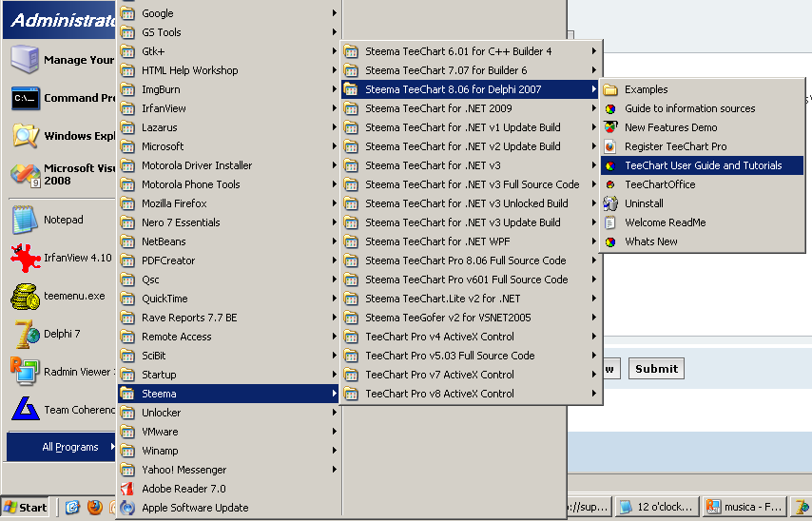Click the Uninstall icon
Viewport: 812px width, 521px height.
pyautogui.click(x=610, y=203)
